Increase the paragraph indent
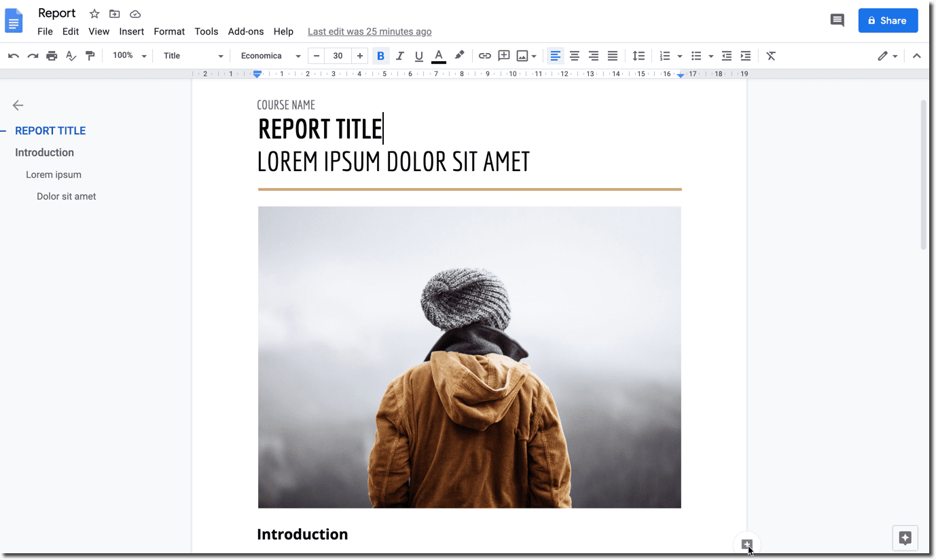This screenshot has height=560, width=936. [x=746, y=56]
